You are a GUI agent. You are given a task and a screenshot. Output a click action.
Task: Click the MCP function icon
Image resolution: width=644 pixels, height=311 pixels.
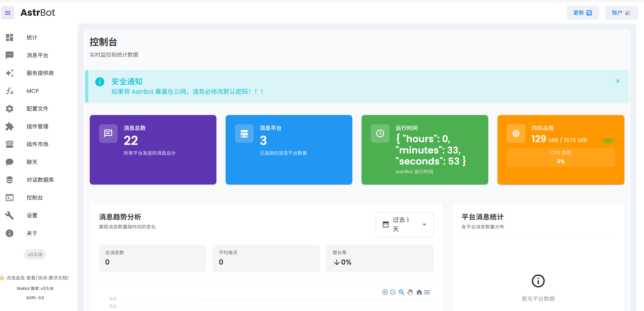tap(10, 91)
